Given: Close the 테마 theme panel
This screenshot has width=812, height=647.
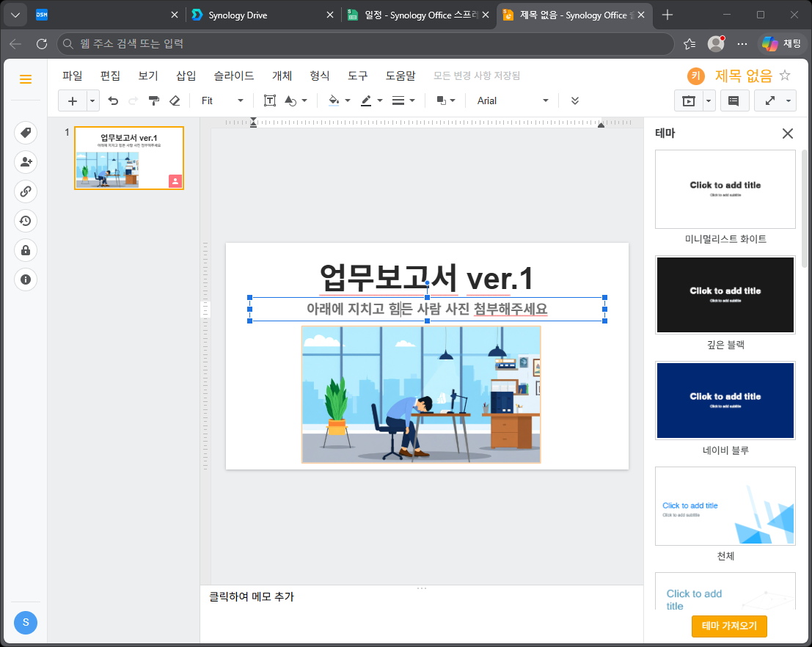Looking at the screenshot, I should click(x=788, y=134).
